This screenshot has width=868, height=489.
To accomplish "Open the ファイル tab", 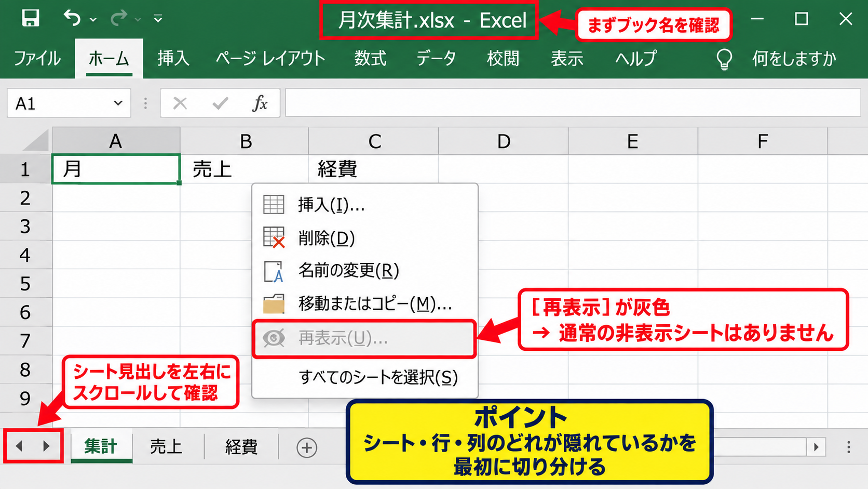I will (x=37, y=58).
